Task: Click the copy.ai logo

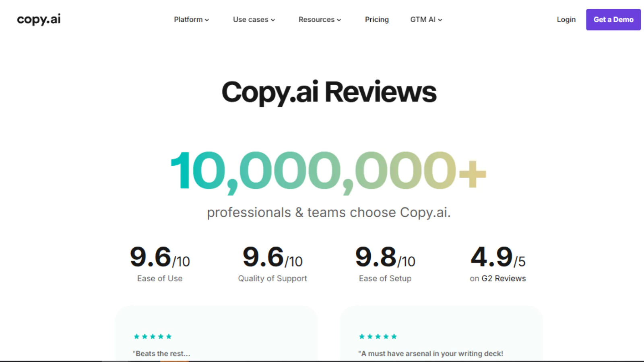Action: pyautogui.click(x=39, y=19)
